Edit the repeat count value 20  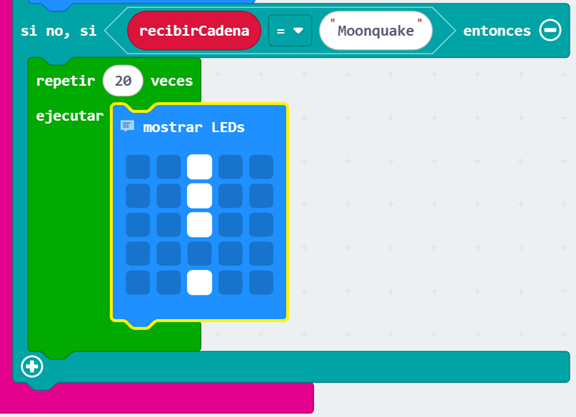123,81
